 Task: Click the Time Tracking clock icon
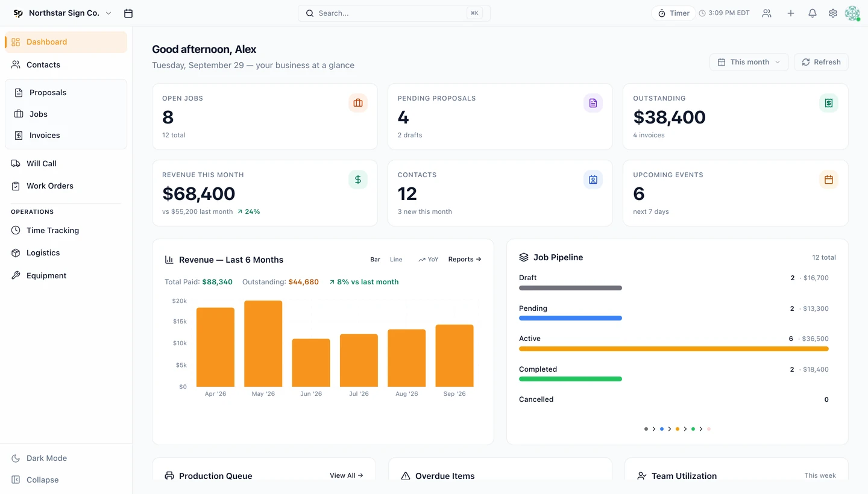coord(16,231)
